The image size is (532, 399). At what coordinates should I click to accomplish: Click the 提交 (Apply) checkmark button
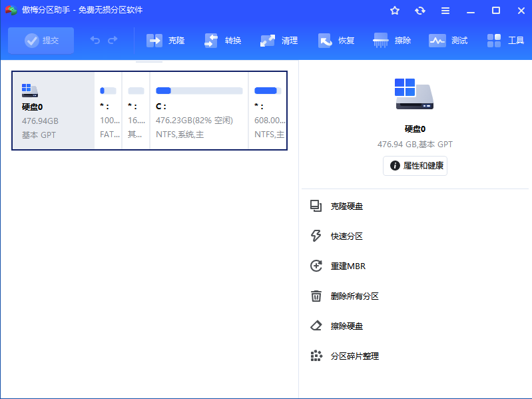pyautogui.click(x=41, y=41)
